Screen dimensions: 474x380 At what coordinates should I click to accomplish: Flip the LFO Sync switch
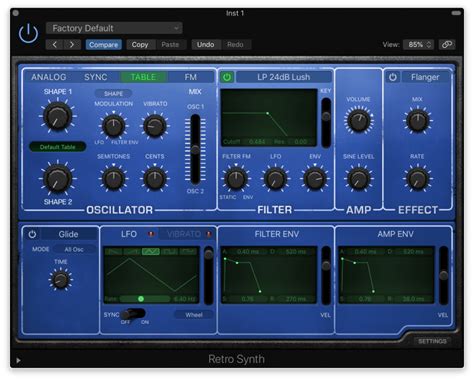tap(133, 314)
